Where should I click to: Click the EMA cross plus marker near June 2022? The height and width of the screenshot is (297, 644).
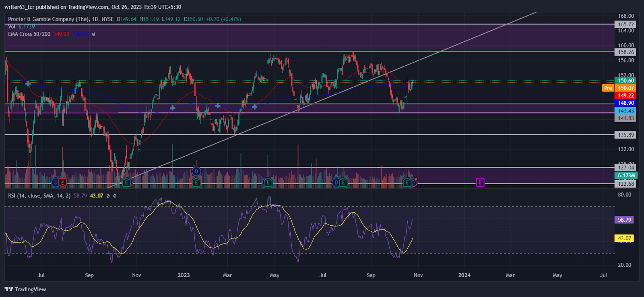pyautogui.click(x=28, y=83)
